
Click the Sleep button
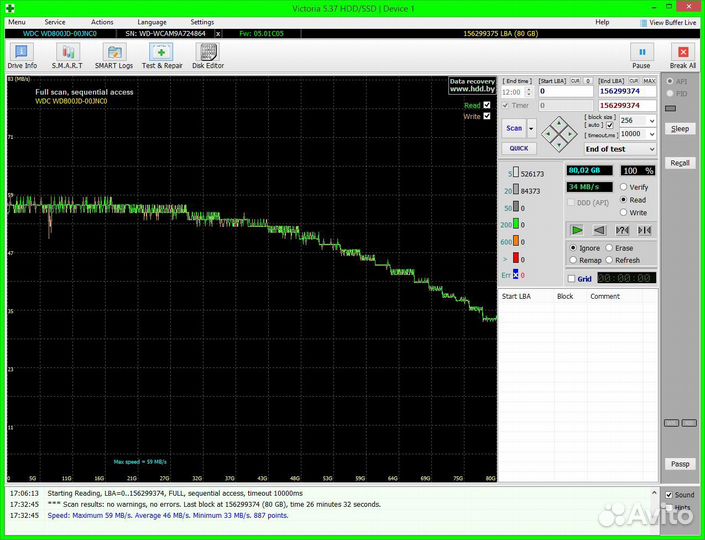click(680, 129)
